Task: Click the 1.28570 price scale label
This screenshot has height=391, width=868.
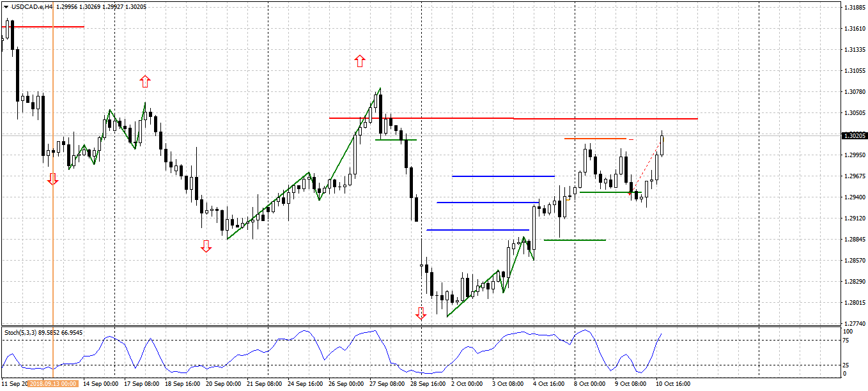Action: (855, 261)
